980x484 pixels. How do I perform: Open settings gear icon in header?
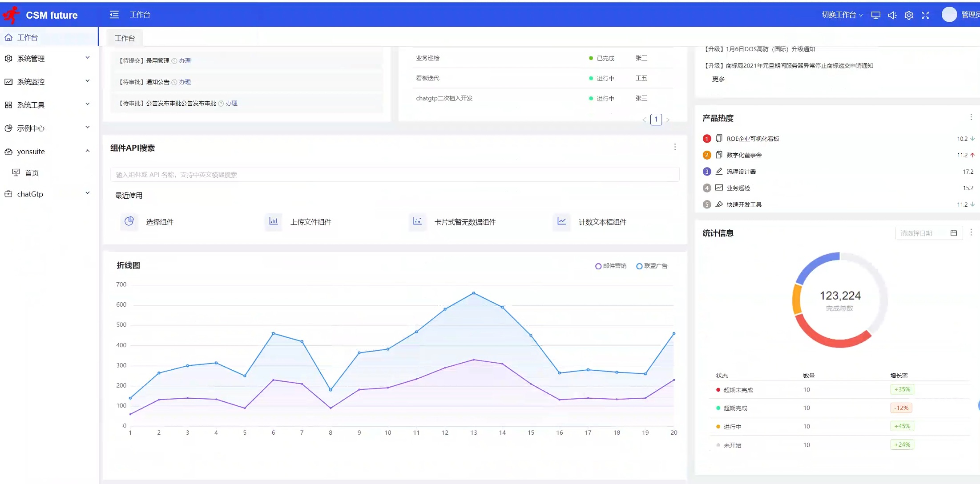(x=909, y=15)
